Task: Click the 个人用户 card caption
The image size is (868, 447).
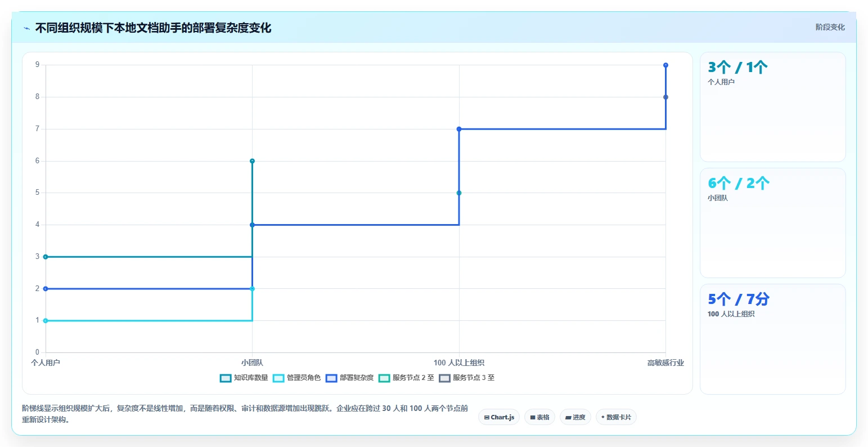Action: click(721, 82)
